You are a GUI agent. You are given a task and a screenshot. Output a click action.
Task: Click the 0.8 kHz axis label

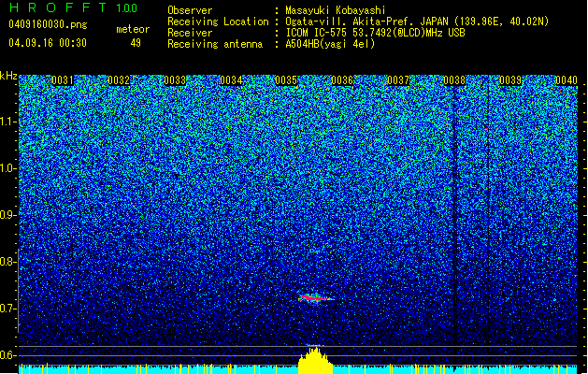pos(7,262)
